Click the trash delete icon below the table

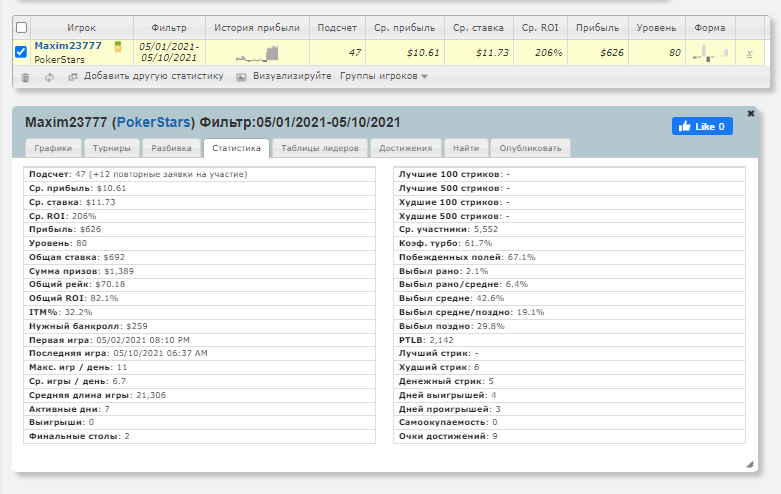[x=25, y=77]
